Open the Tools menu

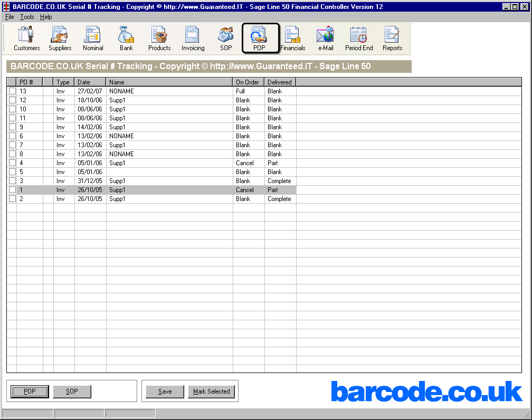point(27,17)
